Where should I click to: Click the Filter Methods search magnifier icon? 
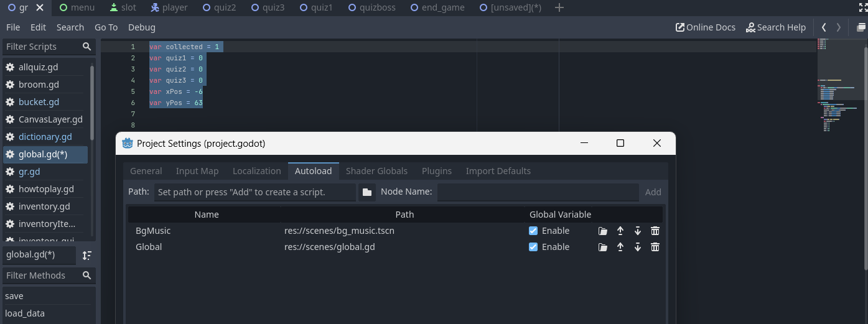click(x=86, y=275)
